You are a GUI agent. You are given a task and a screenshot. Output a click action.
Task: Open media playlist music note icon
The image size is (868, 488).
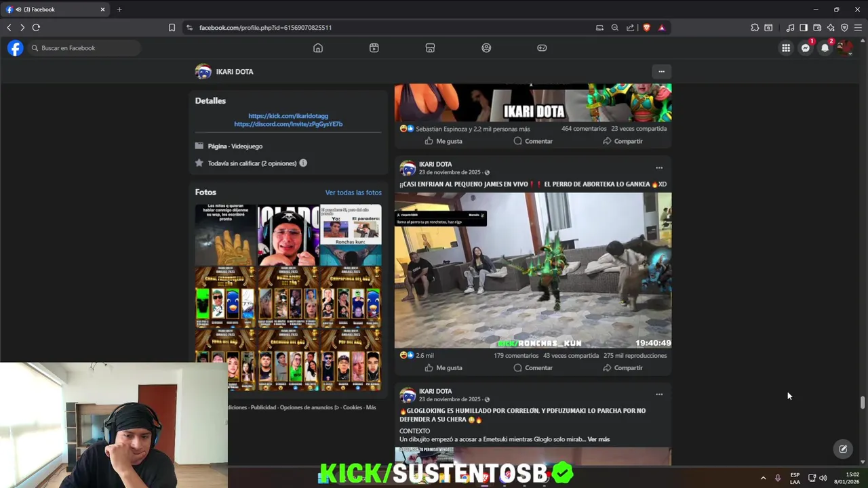pos(790,28)
